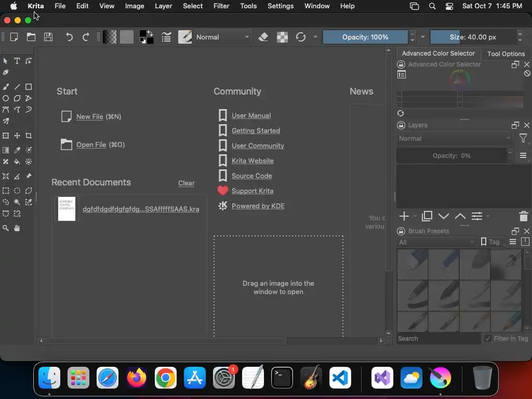Click the layer Opacity 0% slider
Image resolution: width=532 pixels, height=399 pixels.
451,156
